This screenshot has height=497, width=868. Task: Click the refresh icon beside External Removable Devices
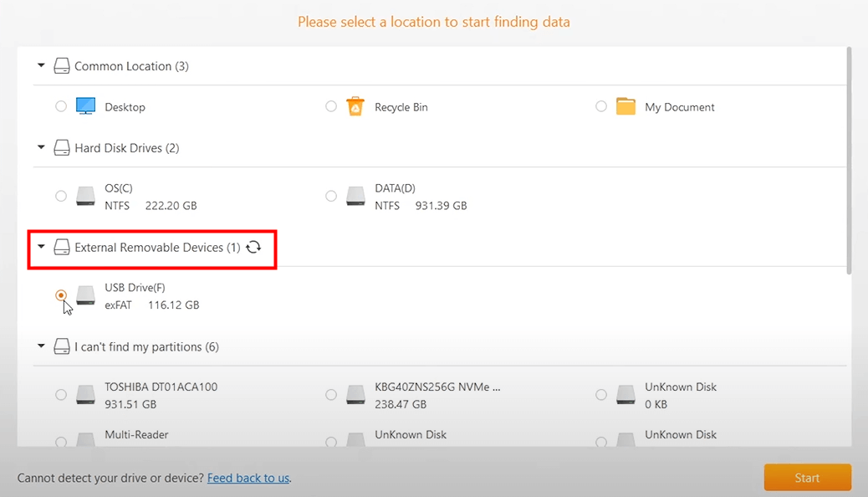tap(253, 247)
